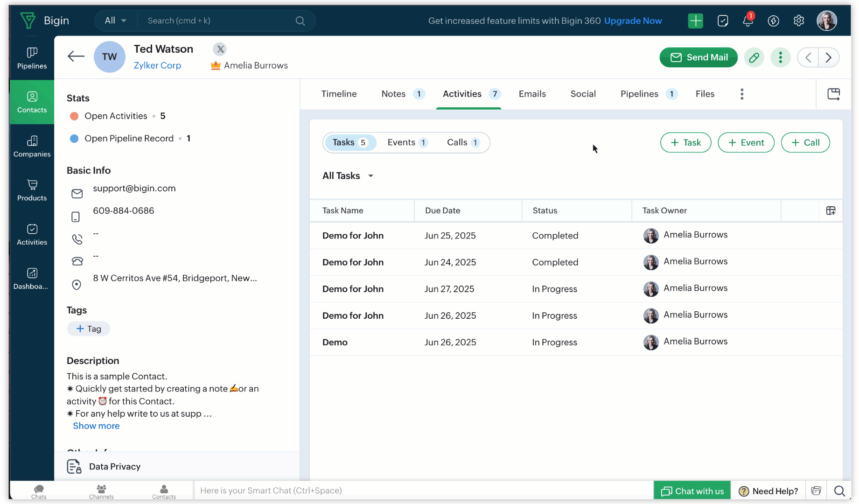Go to the next contact record
This screenshot has width=859, height=504.
(829, 57)
